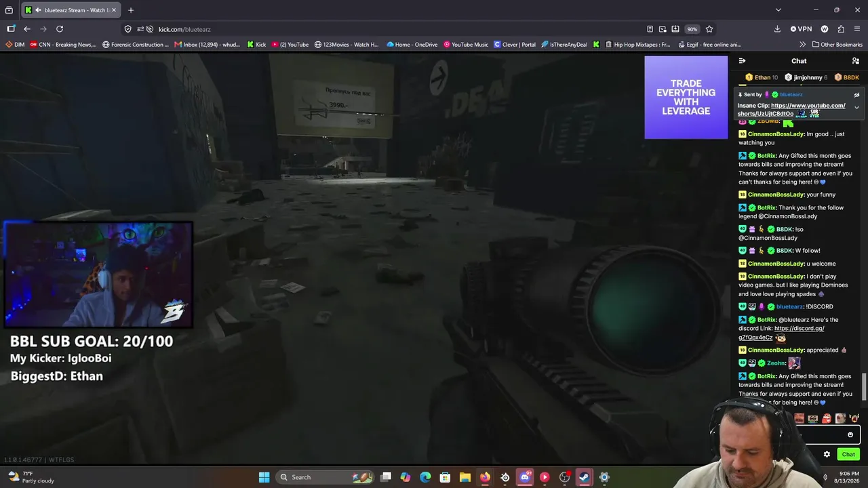Open the YouTube Music bookmark
This screenshot has width=868, height=488.
tap(466, 45)
